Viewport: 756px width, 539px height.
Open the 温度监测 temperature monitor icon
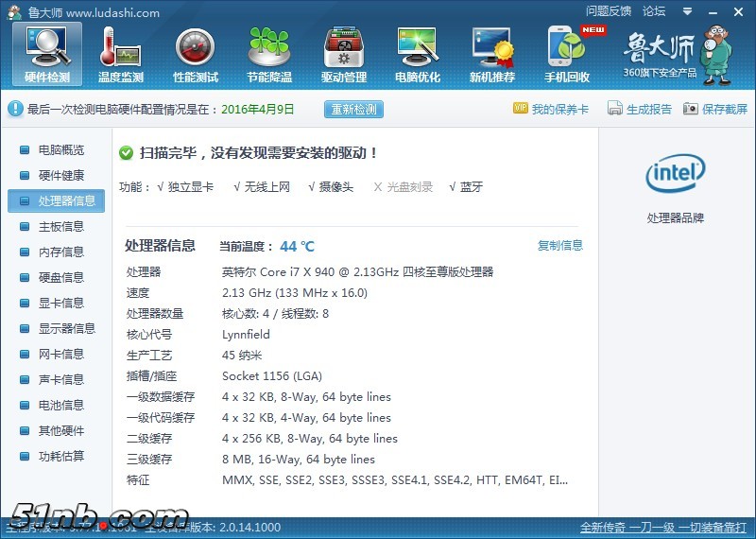[x=121, y=54]
